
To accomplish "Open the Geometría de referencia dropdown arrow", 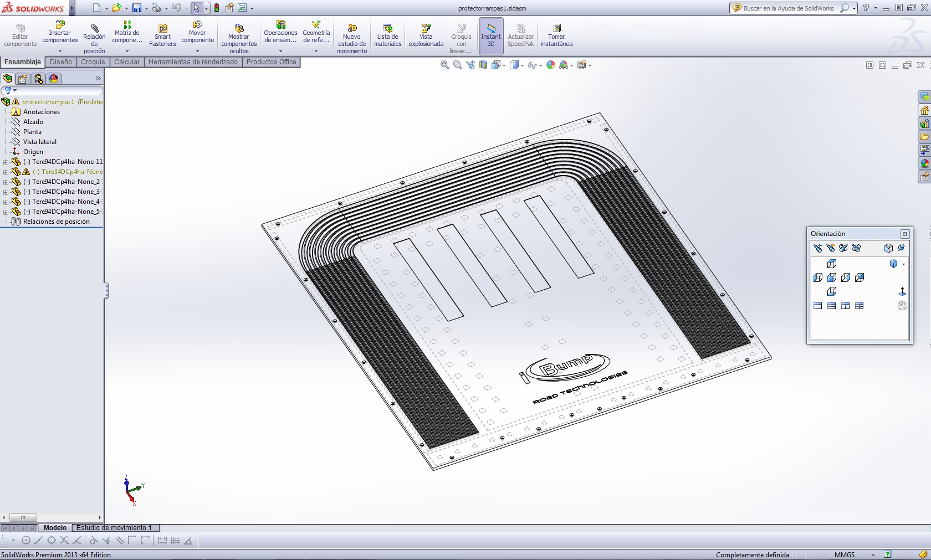I will coord(316,51).
